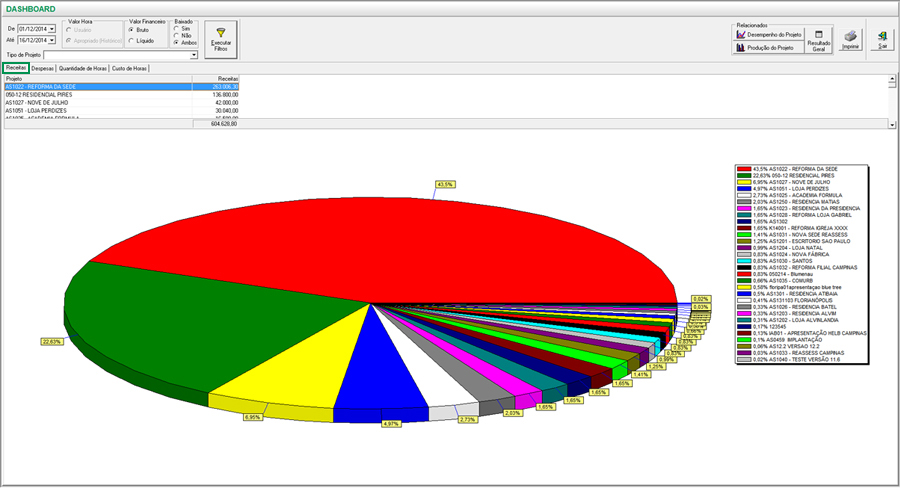This screenshot has width=900, height=489.
Task: Run filters with the Executar Filtros funnel button
Action: coord(221,37)
